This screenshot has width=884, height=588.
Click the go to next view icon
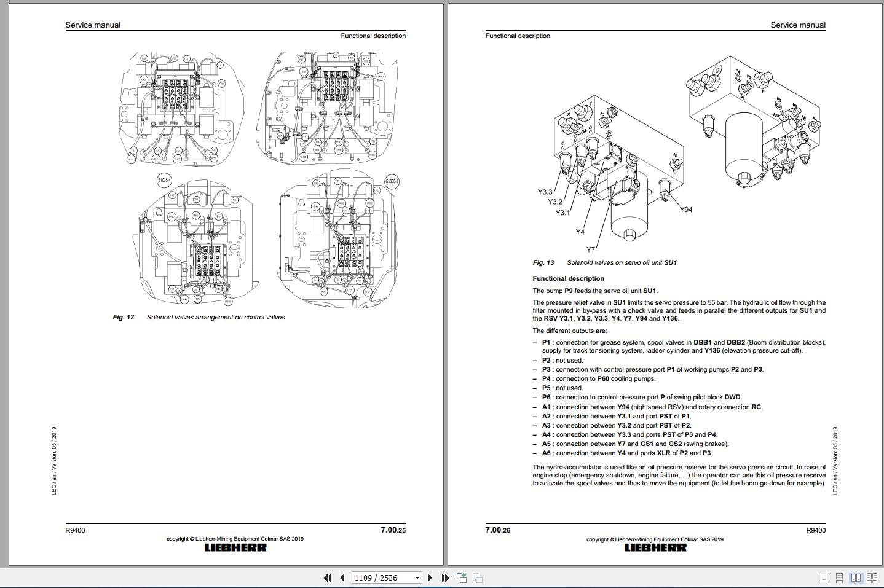[x=478, y=578]
